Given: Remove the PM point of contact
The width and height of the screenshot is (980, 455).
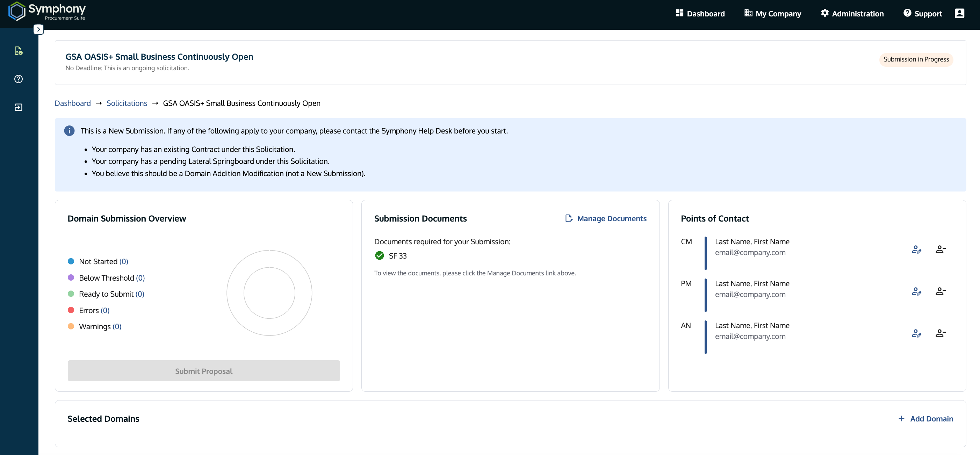Looking at the screenshot, I should [941, 291].
